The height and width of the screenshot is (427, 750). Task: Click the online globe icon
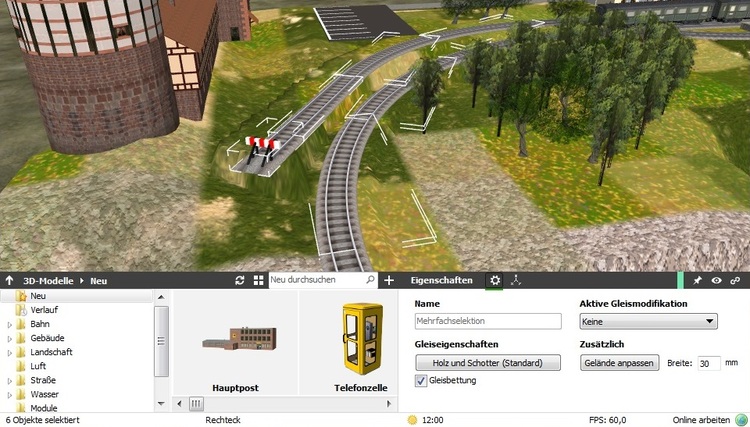[x=741, y=420]
